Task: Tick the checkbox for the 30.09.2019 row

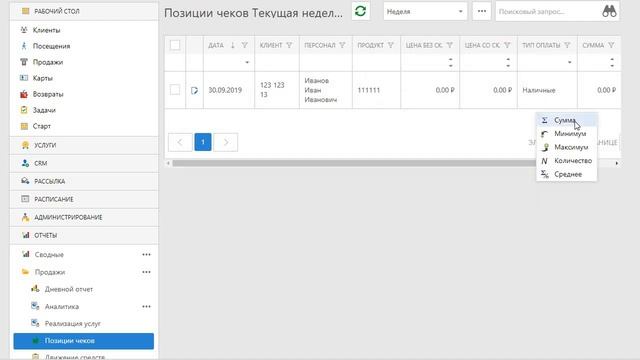Action: (175, 90)
